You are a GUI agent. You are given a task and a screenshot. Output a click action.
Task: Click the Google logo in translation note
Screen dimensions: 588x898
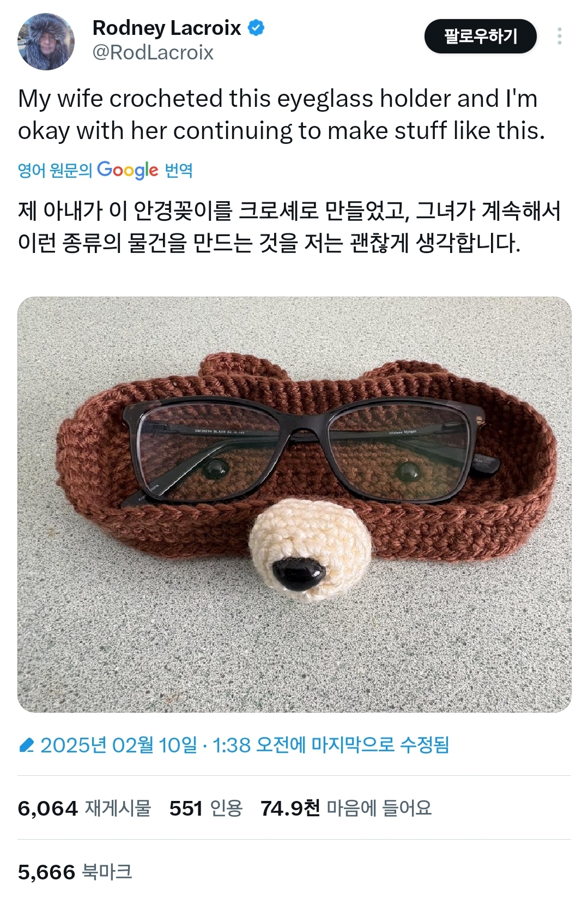128,170
